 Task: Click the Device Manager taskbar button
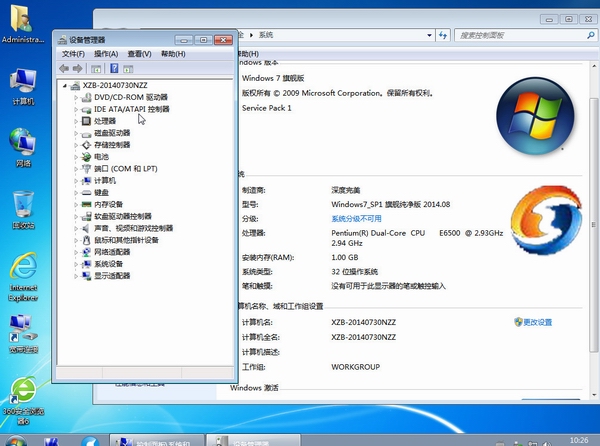pos(253,441)
